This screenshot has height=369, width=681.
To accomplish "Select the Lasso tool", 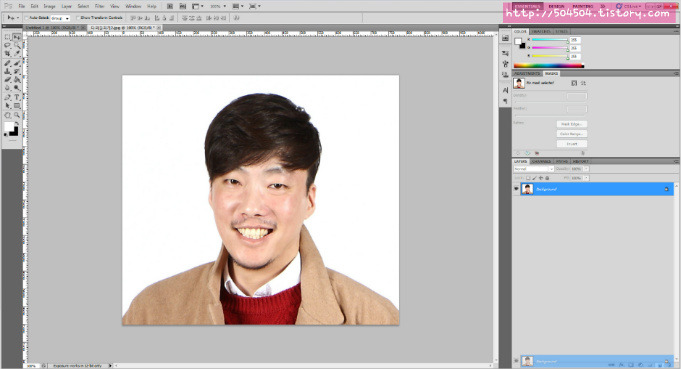I will 7,46.
